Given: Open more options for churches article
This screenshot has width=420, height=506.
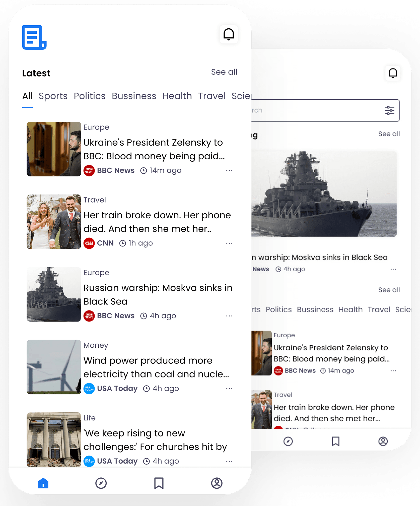Looking at the screenshot, I should click(x=229, y=461).
